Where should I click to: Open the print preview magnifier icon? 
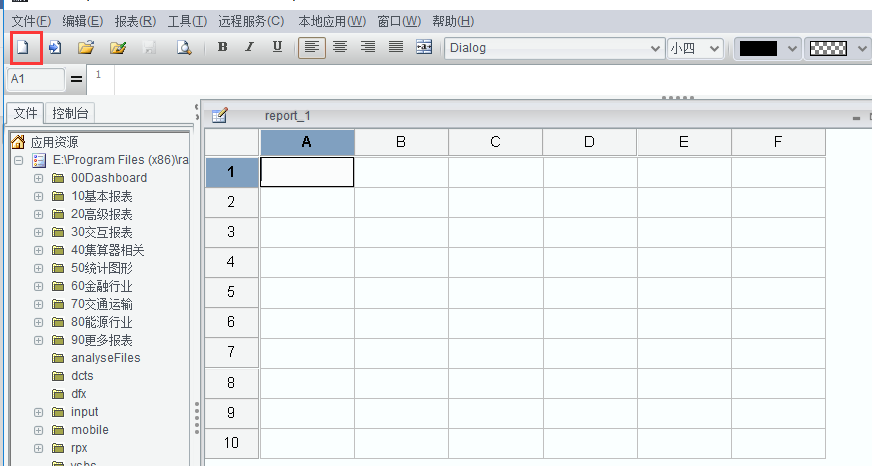[x=183, y=47]
